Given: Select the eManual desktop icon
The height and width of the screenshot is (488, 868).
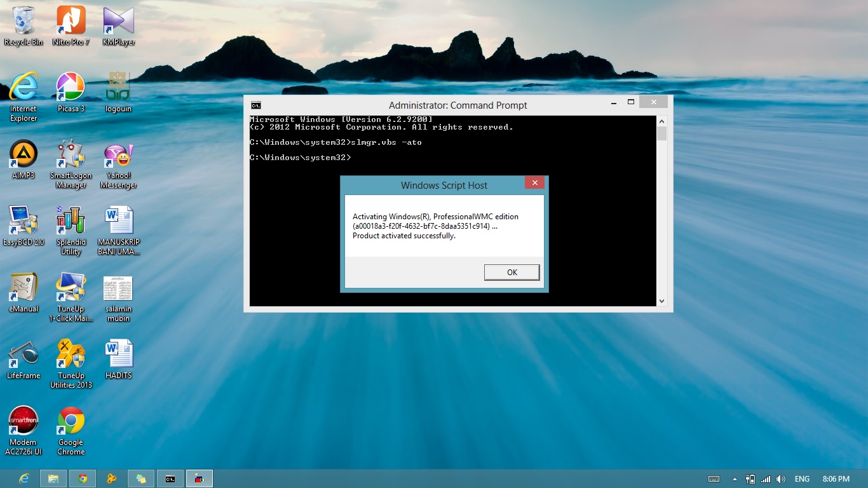Looking at the screenshot, I should pyautogui.click(x=24, y=292).
